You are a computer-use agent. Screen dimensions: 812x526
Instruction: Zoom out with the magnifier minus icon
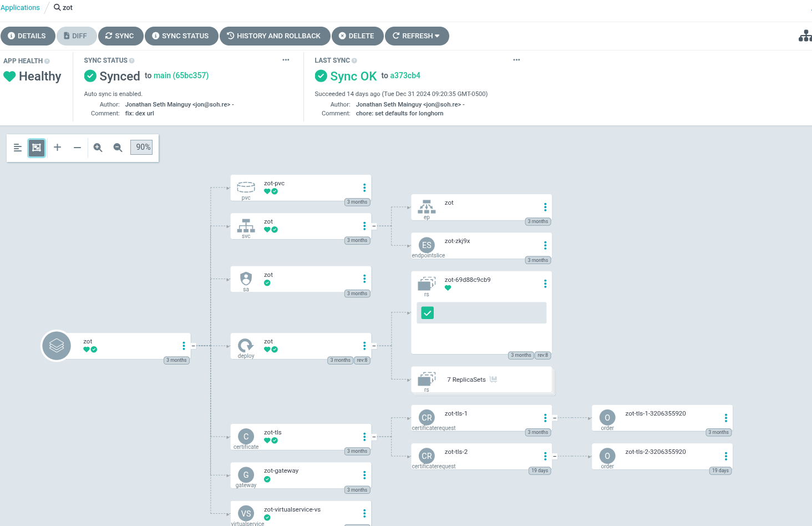[118, 148]
